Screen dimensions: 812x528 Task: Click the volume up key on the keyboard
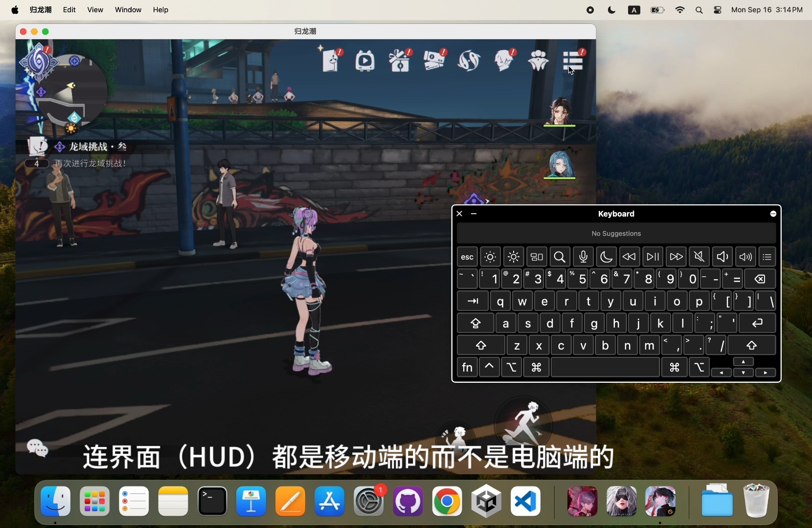[746, 257]
